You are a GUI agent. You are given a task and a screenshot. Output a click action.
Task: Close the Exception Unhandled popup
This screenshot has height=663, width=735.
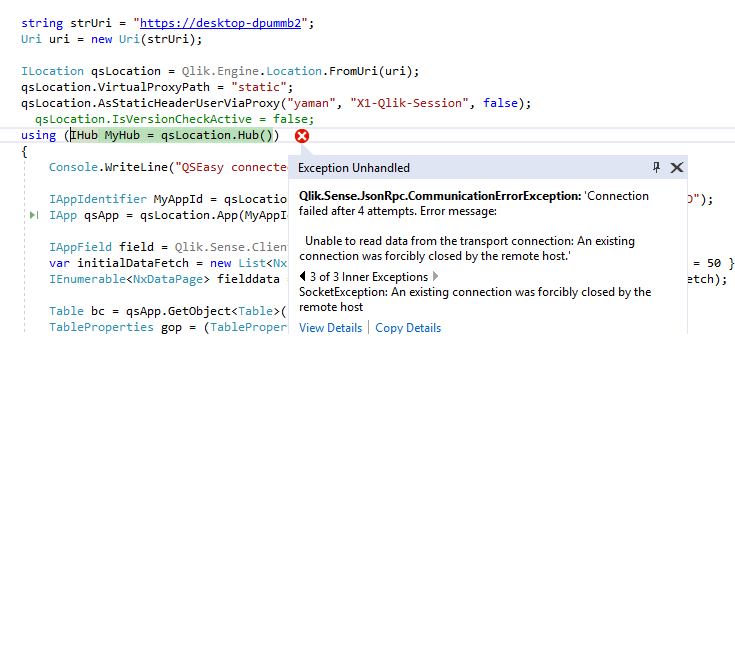pos(677,167)
